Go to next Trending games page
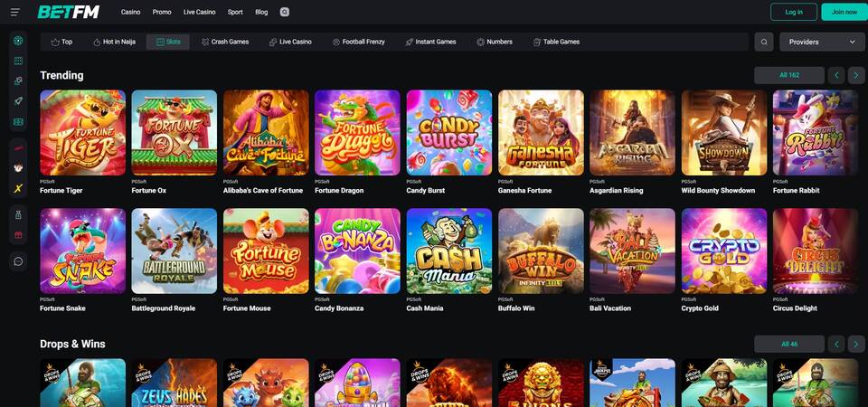This screenshot has height=407, width=868. [856, 75]
